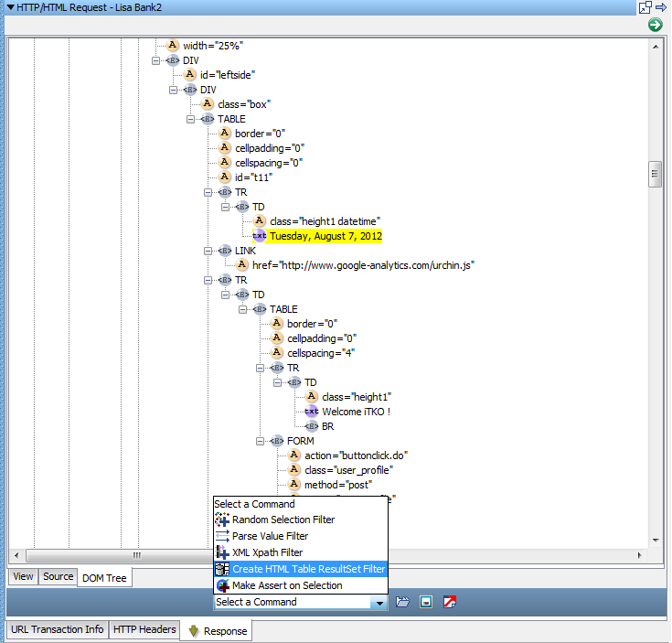This screenshot has height=643, width=672.
Task: Click the HTML Table ResultSet Filter icon
Action: 222,569
